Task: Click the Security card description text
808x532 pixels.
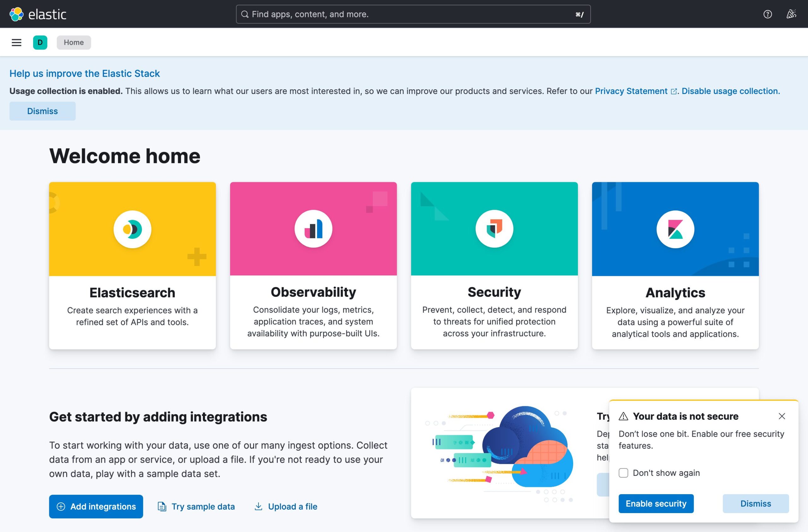Action: 494,322
